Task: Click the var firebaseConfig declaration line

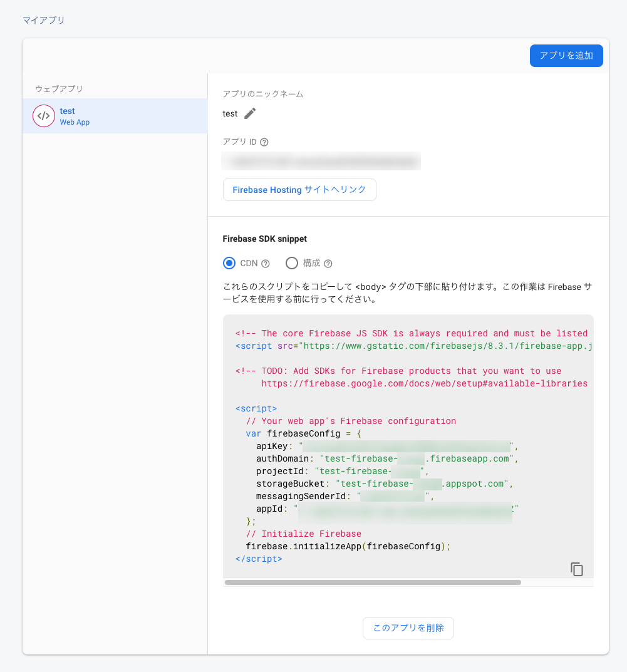Action: click(303, 434)
